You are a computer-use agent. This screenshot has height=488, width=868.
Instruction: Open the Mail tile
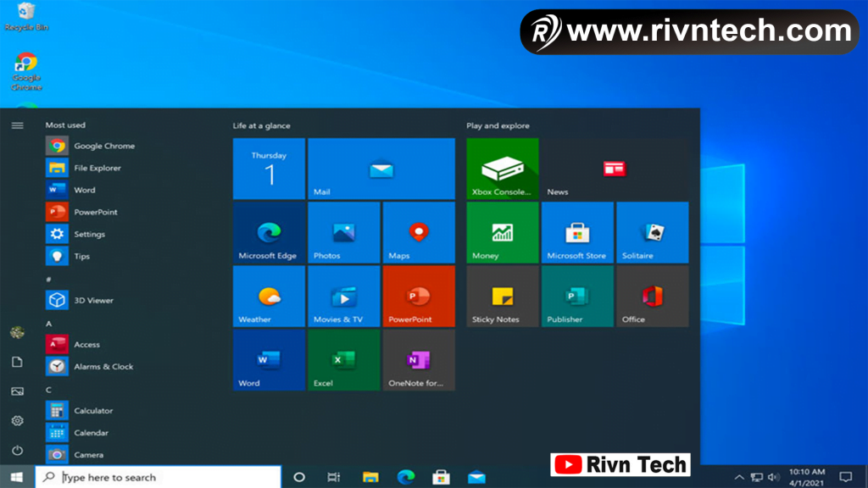pyautogui.click(x=381, y=169)
